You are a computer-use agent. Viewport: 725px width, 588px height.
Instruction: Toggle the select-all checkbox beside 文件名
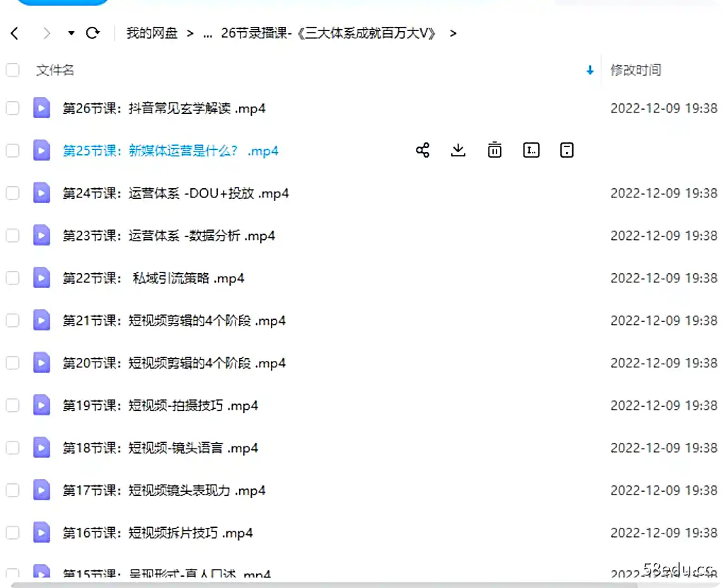click(x=13, y=70)
